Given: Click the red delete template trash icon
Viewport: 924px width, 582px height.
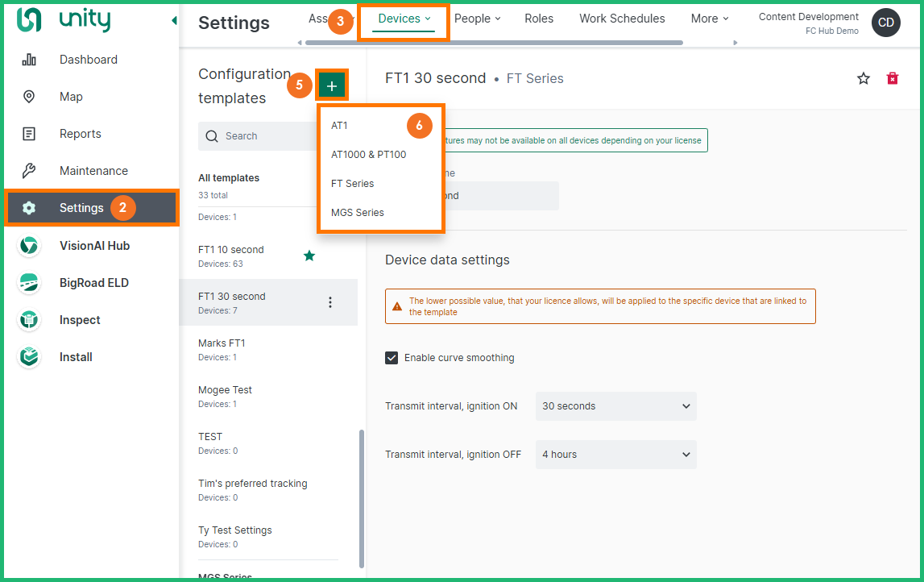Looking at the screenshot, I should pos(892,78).
